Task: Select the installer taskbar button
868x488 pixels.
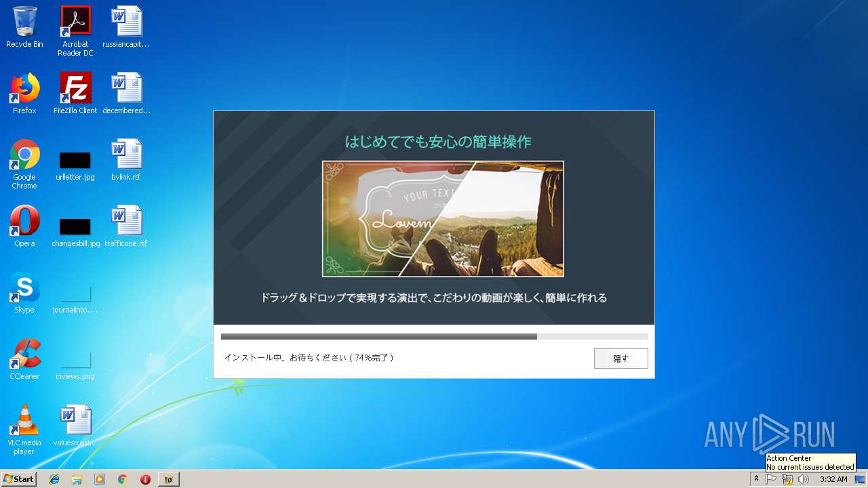Action: (x=169, y=479)
